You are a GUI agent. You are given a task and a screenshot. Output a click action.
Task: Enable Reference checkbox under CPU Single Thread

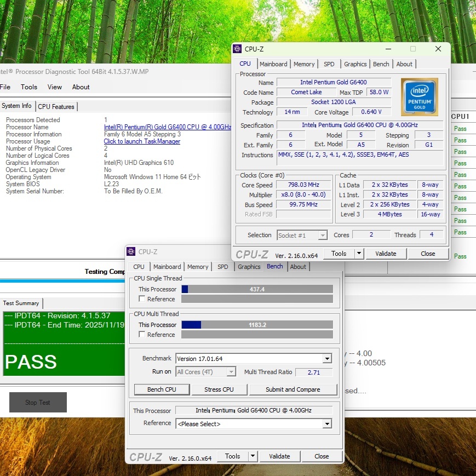(x=142, y=299)
